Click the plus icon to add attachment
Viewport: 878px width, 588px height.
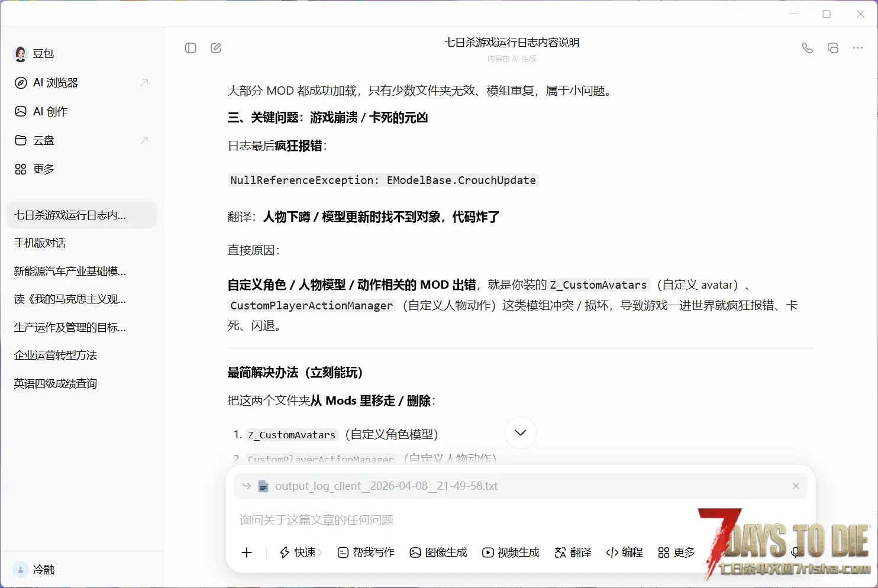[x=247, y=553]
